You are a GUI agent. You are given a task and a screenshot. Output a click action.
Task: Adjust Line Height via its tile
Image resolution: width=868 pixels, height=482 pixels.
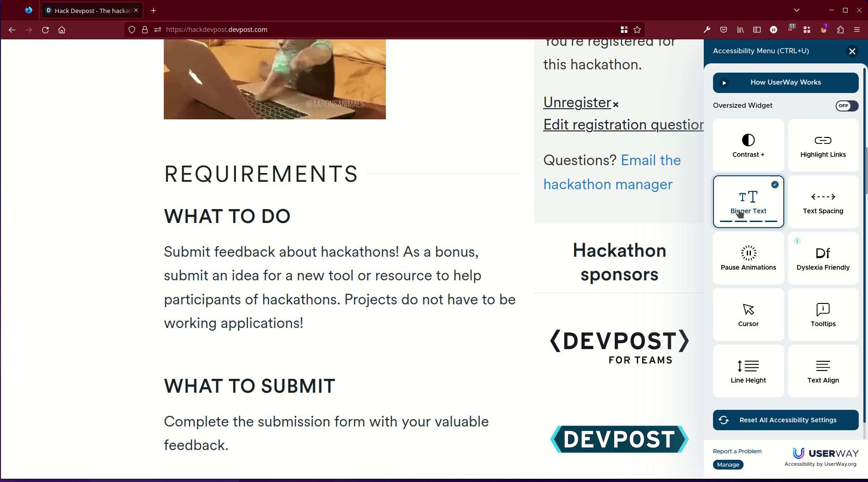(748, 371)
